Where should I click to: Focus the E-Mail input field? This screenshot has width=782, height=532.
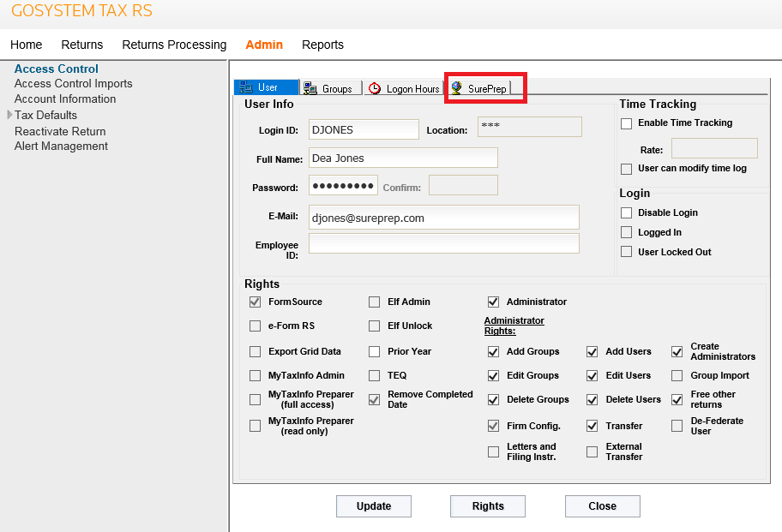pos(444,218)
